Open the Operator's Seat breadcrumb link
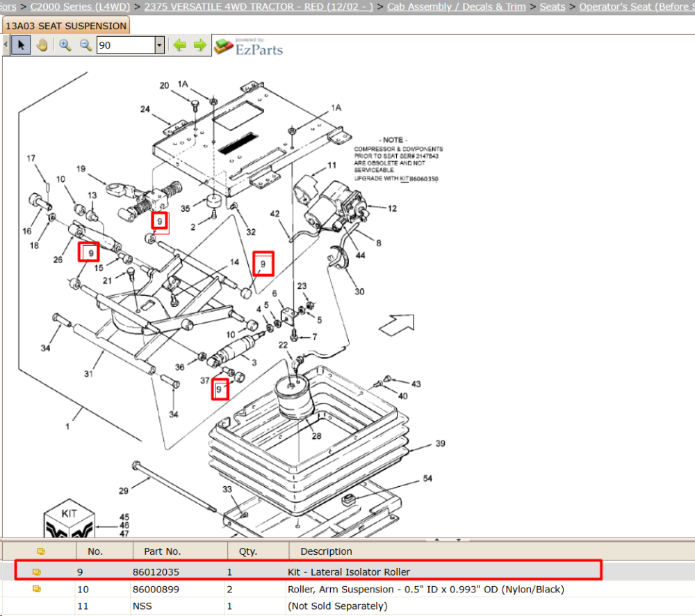 pos(637,7)
